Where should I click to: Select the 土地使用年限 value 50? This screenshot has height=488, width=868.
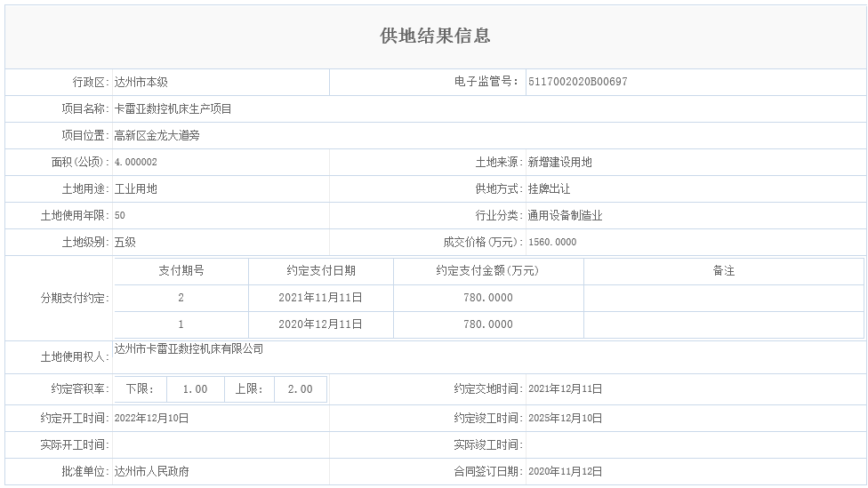click(x=119, y=216)
